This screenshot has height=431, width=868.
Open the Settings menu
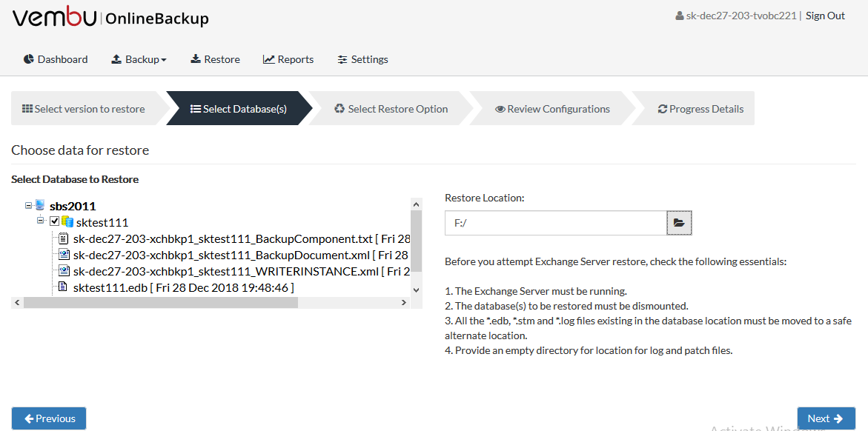click(x=363, y=59)
